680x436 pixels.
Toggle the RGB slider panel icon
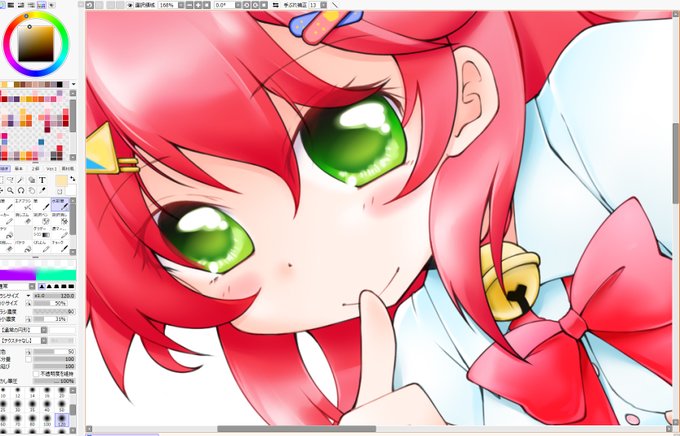tap(11, 5)
